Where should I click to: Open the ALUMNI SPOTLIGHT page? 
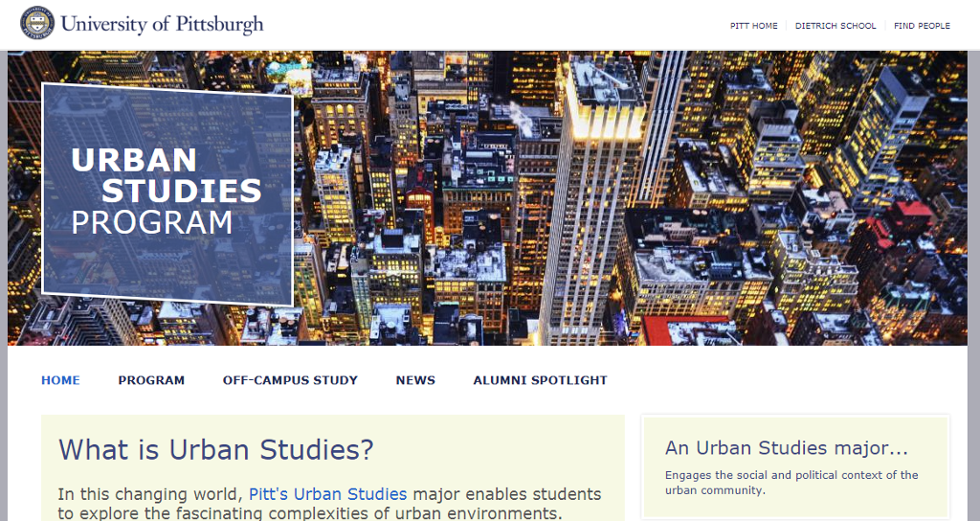(x=540, y=380)
